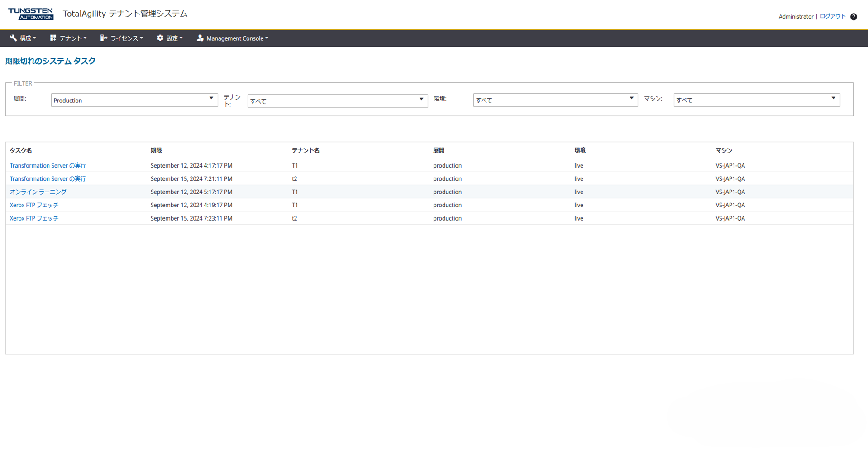Click production in the 4:17:17 PM row
Image resolution: width=868 pixels, height=451 pixels.
coord(447,165)
